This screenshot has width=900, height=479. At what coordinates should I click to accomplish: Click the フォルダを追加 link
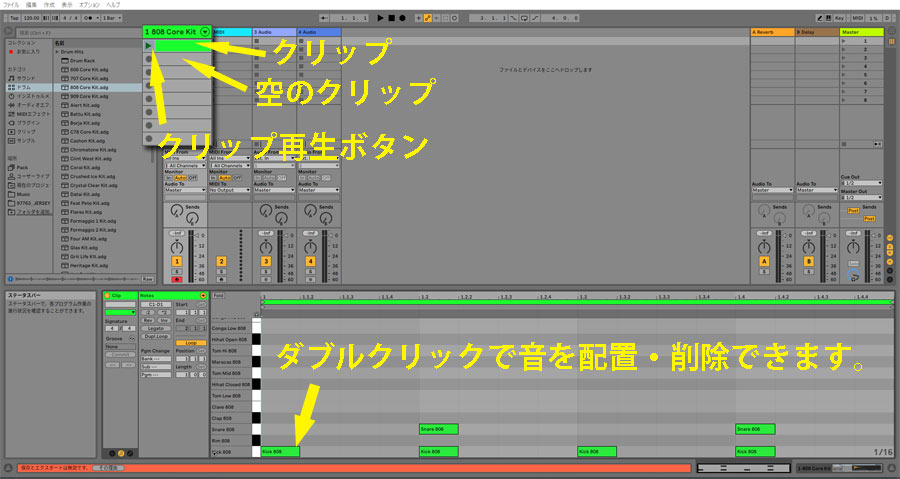coord(33,212)
